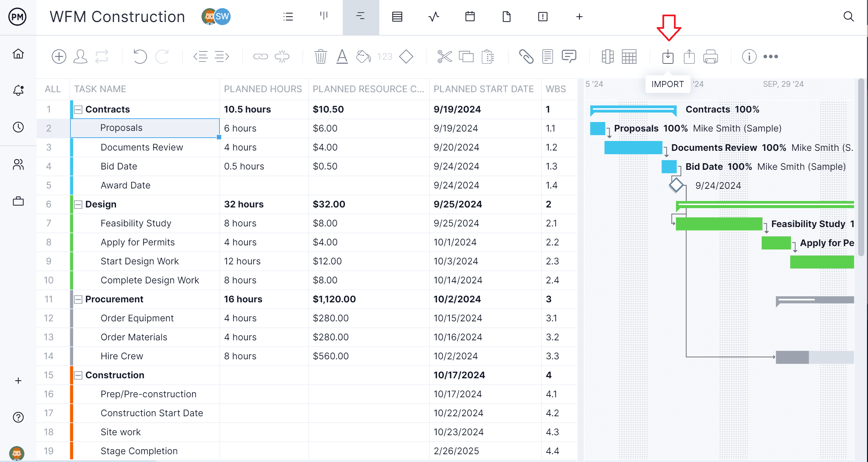This screenshot has width=868, height=462.
Task: Click the scissors/cut tool icon
Action: (444, 56)
